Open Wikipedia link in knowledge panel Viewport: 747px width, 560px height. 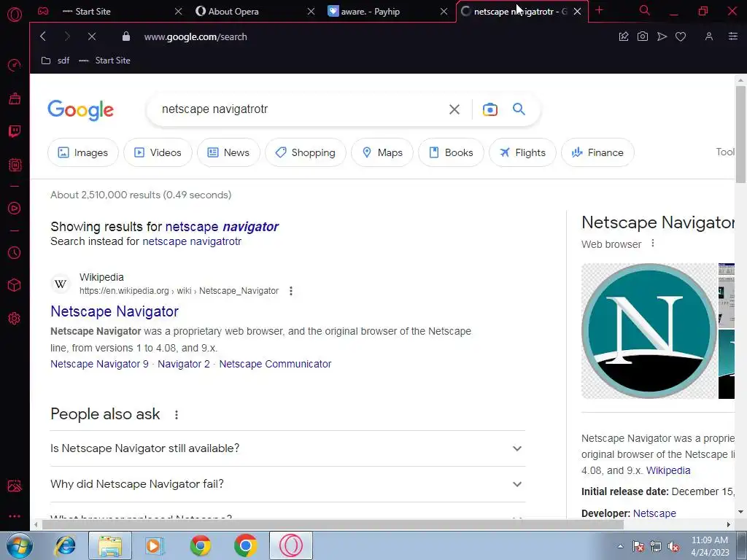(668, 470)
